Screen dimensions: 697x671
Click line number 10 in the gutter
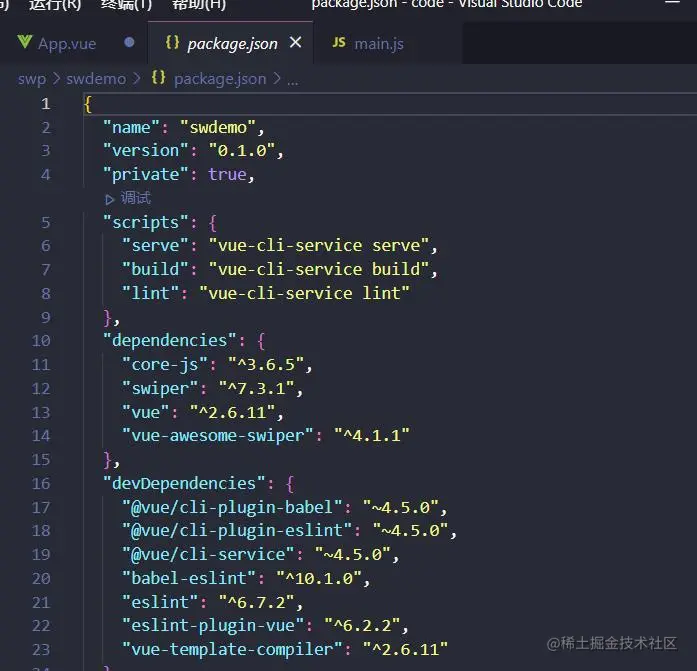click(x=41, y=341)
